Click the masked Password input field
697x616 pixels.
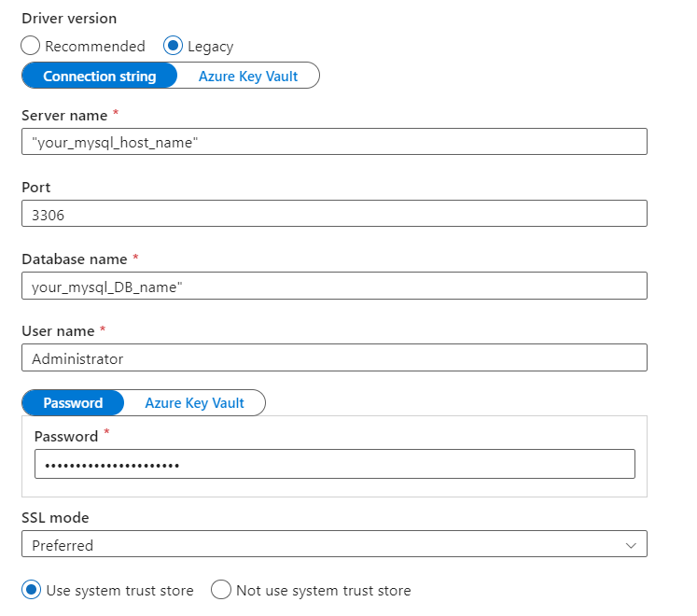click(x=334, y=464)
